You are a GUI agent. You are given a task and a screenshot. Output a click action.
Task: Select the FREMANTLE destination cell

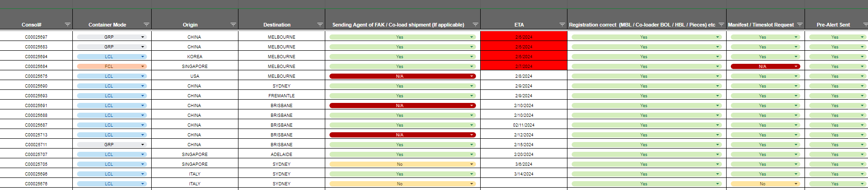pyautogui.click(x=281, y=95)
